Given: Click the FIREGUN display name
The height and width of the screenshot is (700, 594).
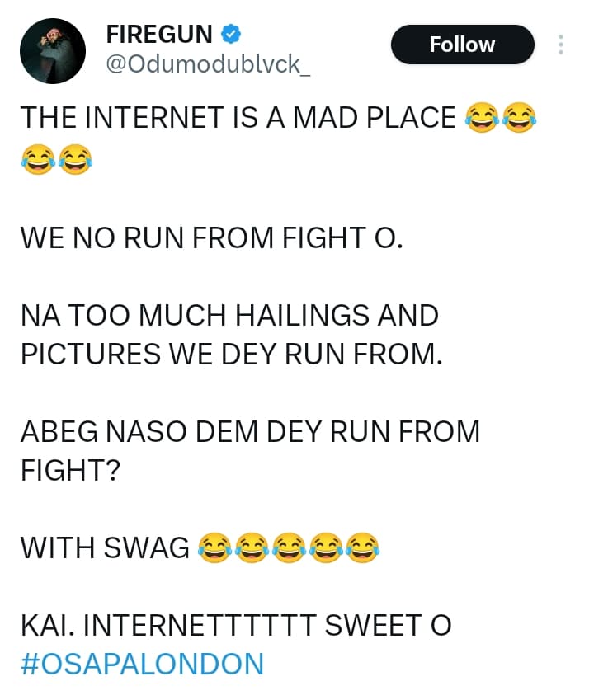Looking at the screenshot, I should pyautogui.click(x=159, y=35).
